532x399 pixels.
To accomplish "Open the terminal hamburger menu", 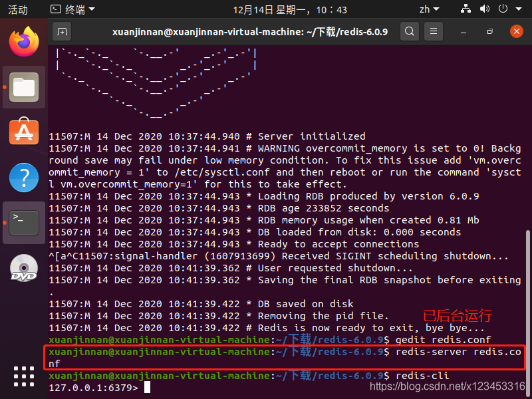I will (434, 31).
